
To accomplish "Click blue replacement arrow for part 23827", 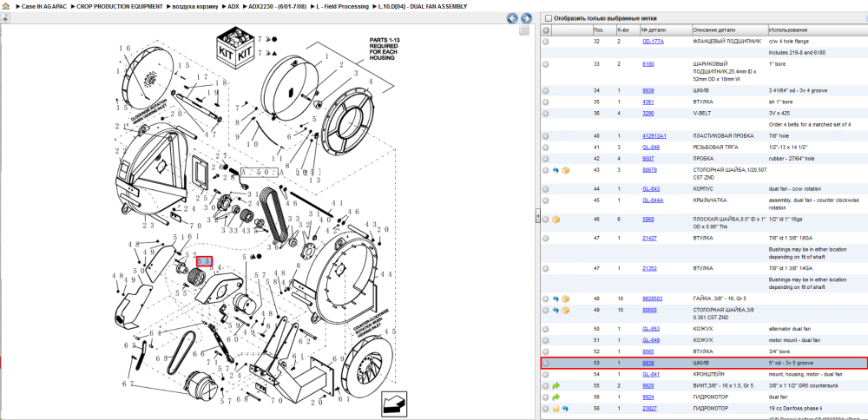I will 565,409.
